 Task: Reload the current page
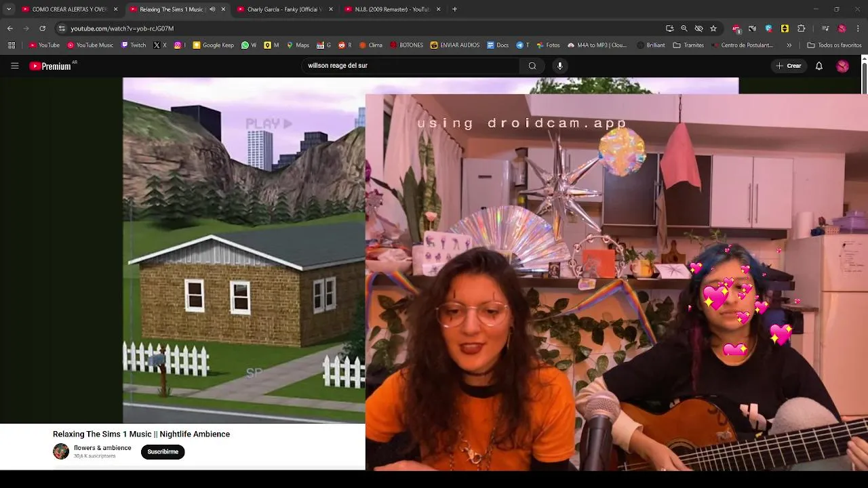click(x=42, y=28)
